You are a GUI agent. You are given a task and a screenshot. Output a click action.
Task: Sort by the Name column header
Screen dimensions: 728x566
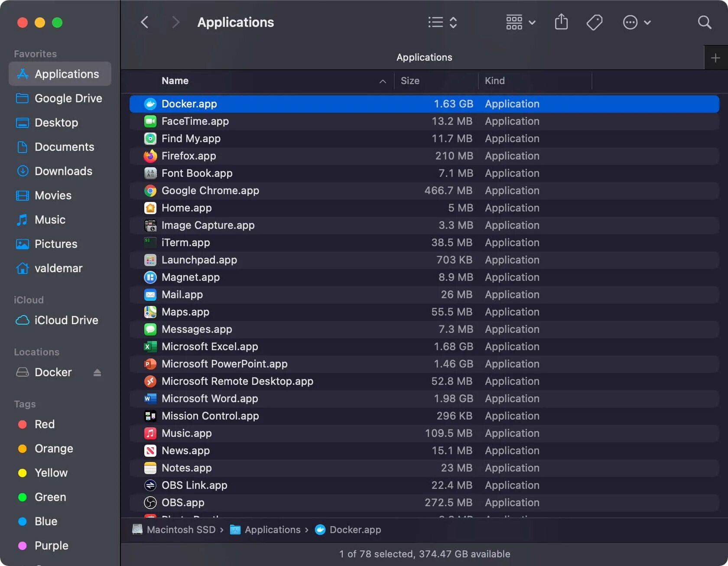(175, 81)
